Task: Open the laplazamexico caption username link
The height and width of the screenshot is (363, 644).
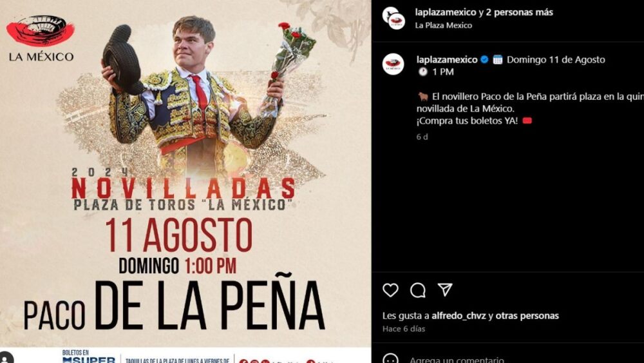Action: (447, 59)
